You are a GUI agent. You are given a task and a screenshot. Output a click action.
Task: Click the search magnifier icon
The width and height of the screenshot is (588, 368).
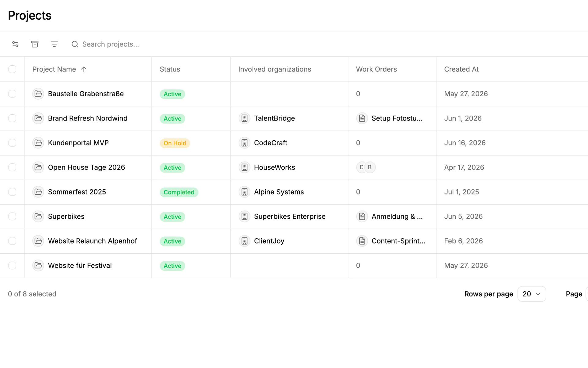75,44
